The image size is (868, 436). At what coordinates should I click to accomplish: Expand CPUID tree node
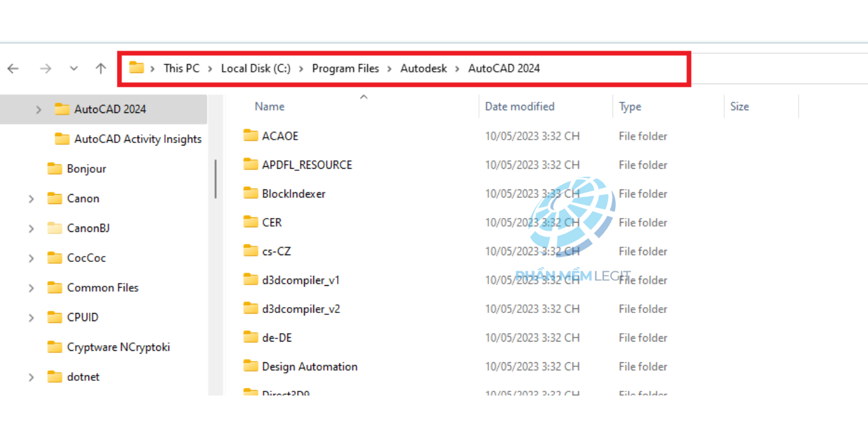coord(31,318)
